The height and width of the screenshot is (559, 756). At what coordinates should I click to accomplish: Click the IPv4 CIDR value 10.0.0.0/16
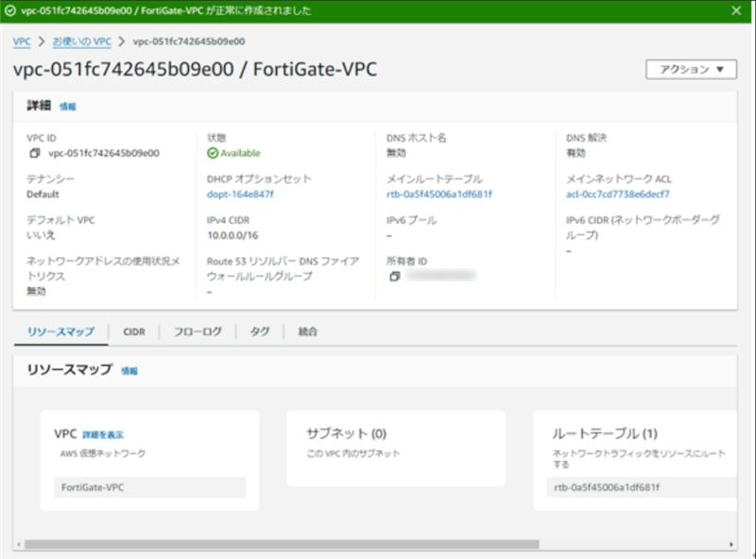click(232, 236)
